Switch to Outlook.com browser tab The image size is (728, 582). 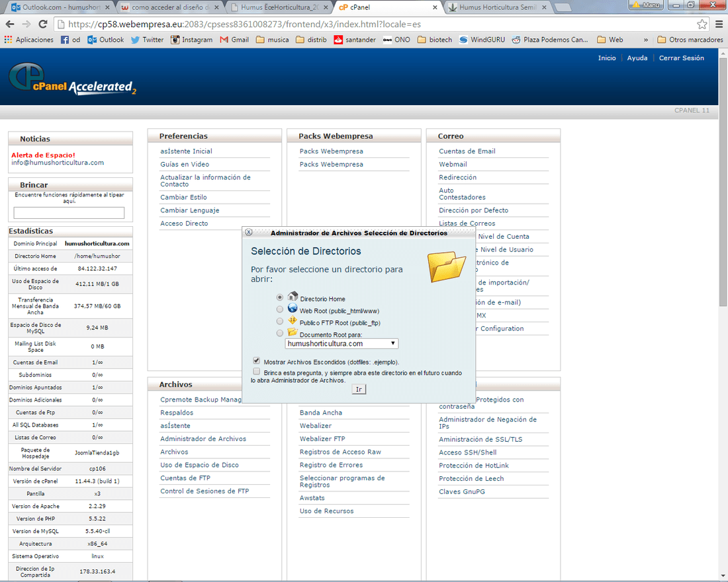tap(60, 7)
